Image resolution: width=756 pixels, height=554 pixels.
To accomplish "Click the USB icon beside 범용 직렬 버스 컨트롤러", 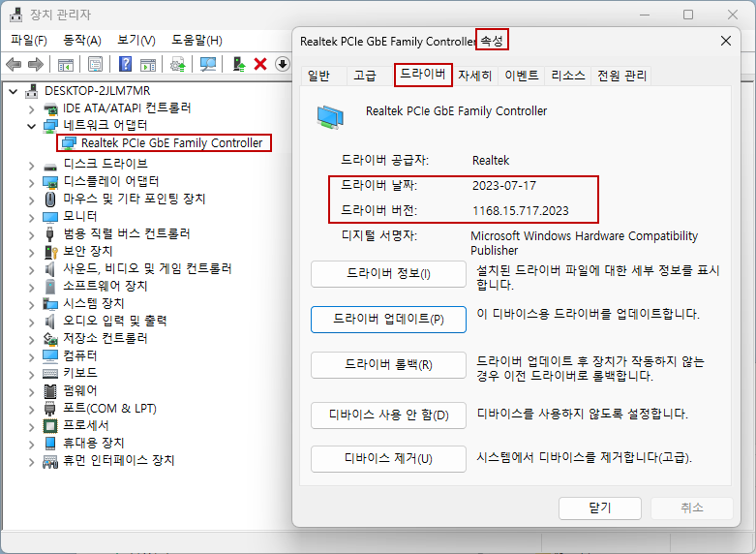I will pyautogui.click(x=50, y=234).
